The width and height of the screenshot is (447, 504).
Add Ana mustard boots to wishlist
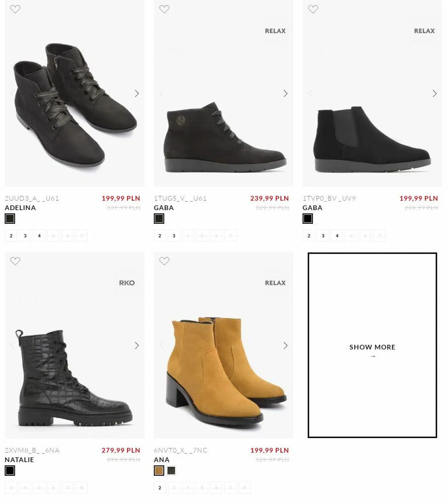pos(164,261)
